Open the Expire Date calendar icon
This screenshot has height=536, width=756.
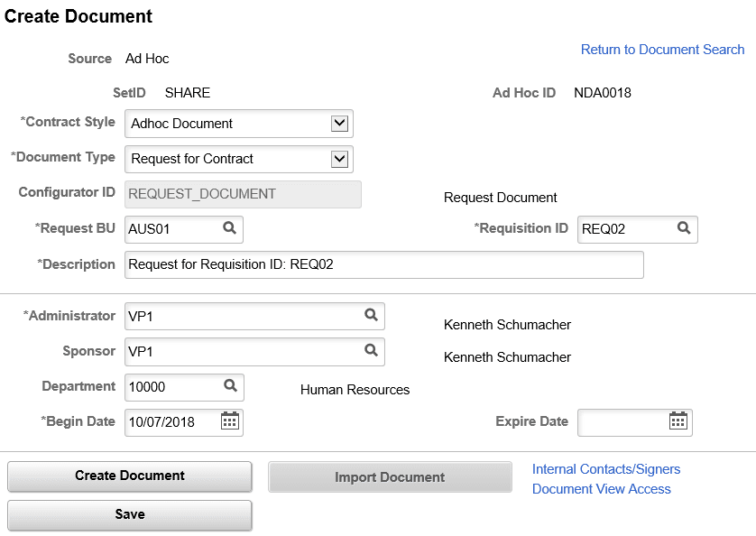click(679, 421)
